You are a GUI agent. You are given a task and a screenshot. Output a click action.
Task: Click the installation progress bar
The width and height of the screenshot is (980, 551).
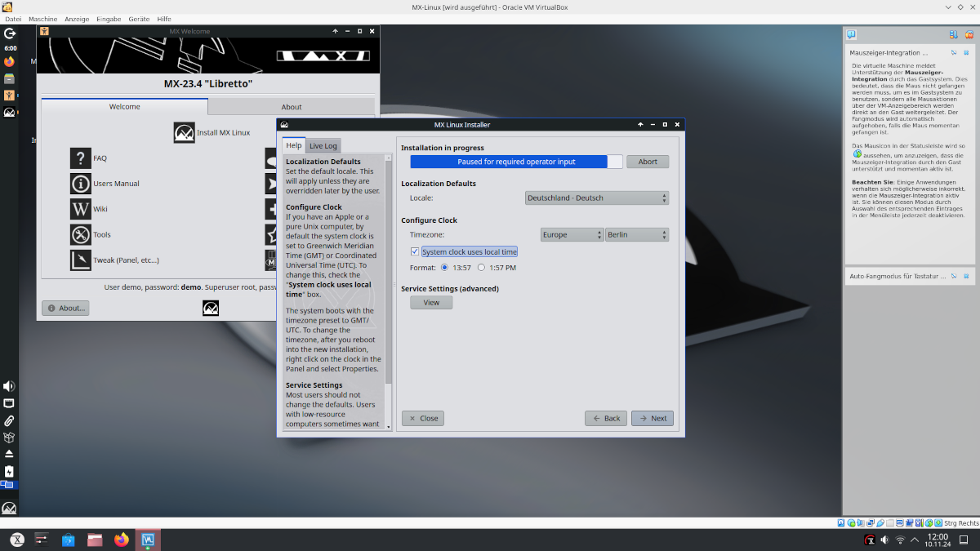tap(516, 162)
